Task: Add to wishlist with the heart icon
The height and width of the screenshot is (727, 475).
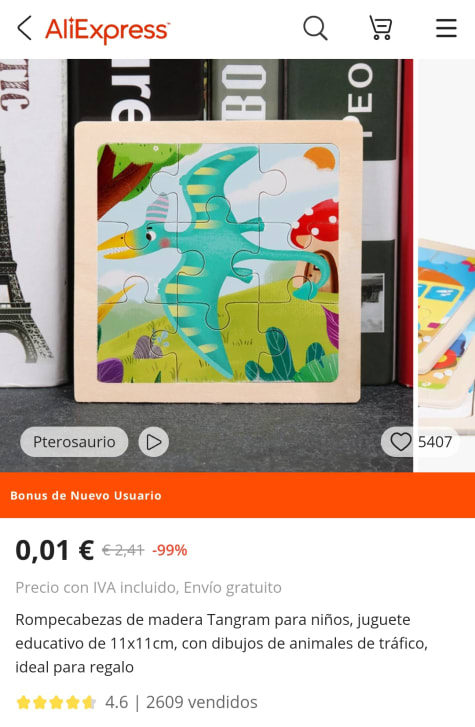Action: point(401,442)
